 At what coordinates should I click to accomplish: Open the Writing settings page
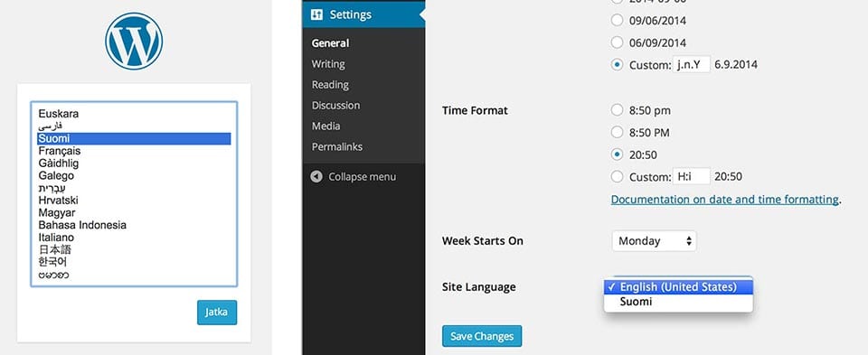tap(328, 64)
